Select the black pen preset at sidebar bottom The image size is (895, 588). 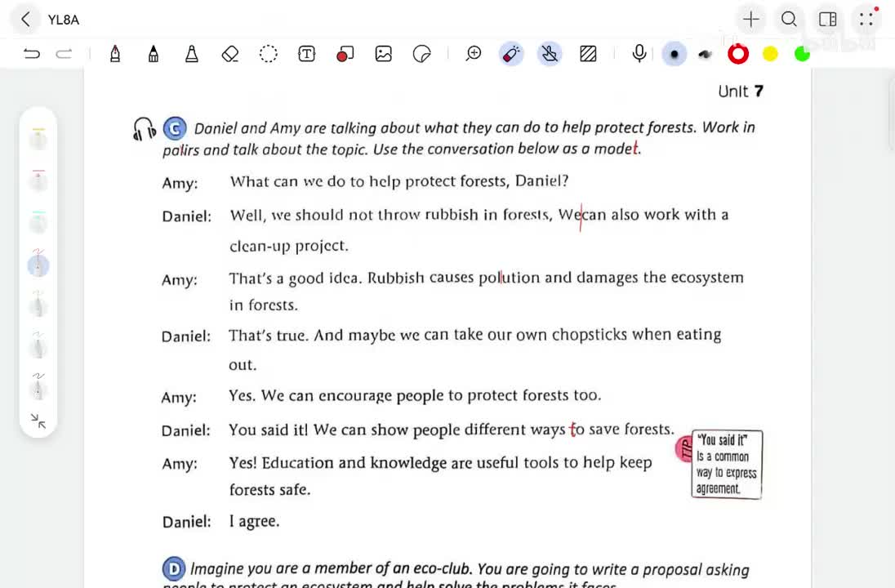[38, 388]
